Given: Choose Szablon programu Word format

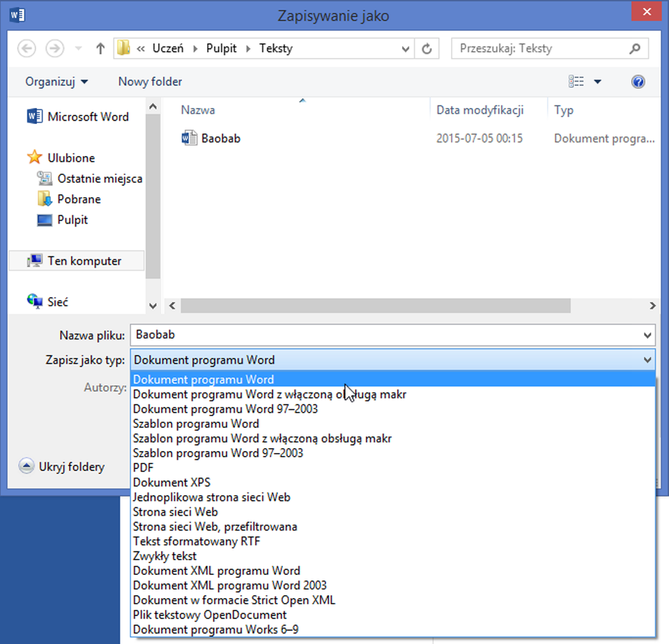Looking at the screenshot, I should (392, 424).
